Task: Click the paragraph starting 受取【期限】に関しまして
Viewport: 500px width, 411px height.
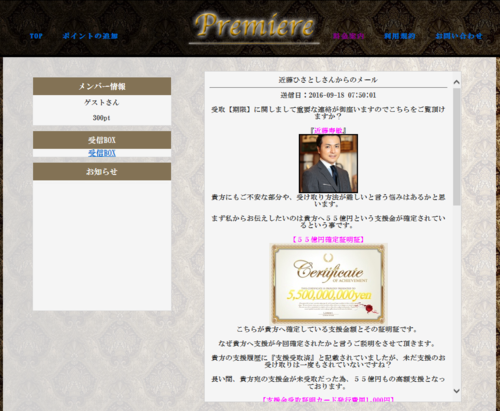Action: point(328,113)
